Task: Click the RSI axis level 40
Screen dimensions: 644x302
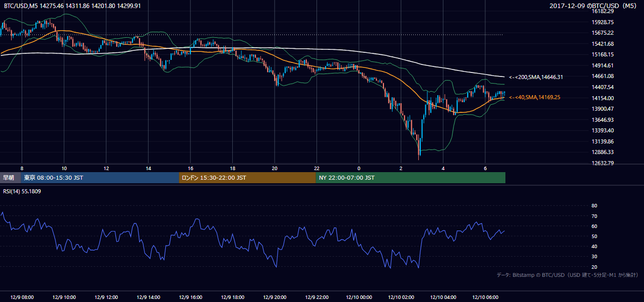Action: pyautogui.click(x=594, y=246)
